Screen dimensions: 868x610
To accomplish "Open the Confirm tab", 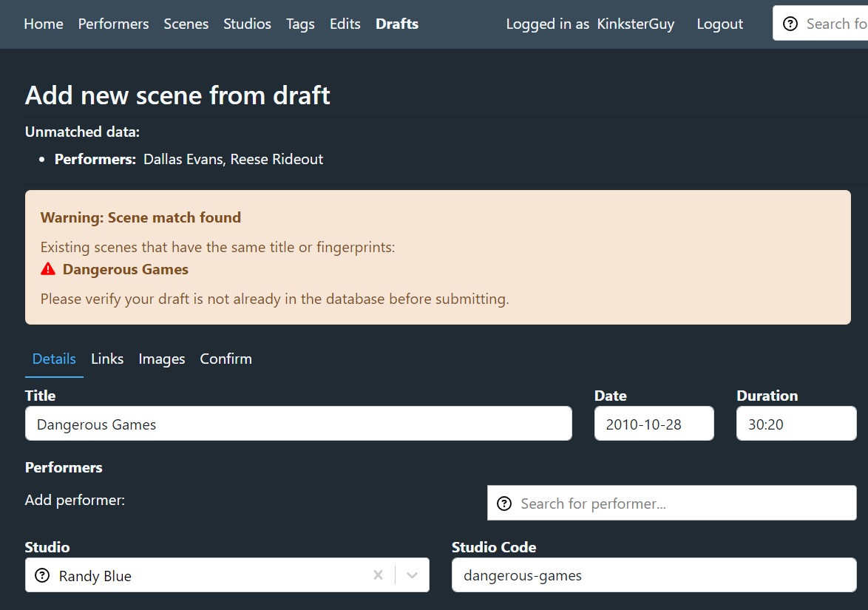I will pyautogui.click(x=226, y=359).
